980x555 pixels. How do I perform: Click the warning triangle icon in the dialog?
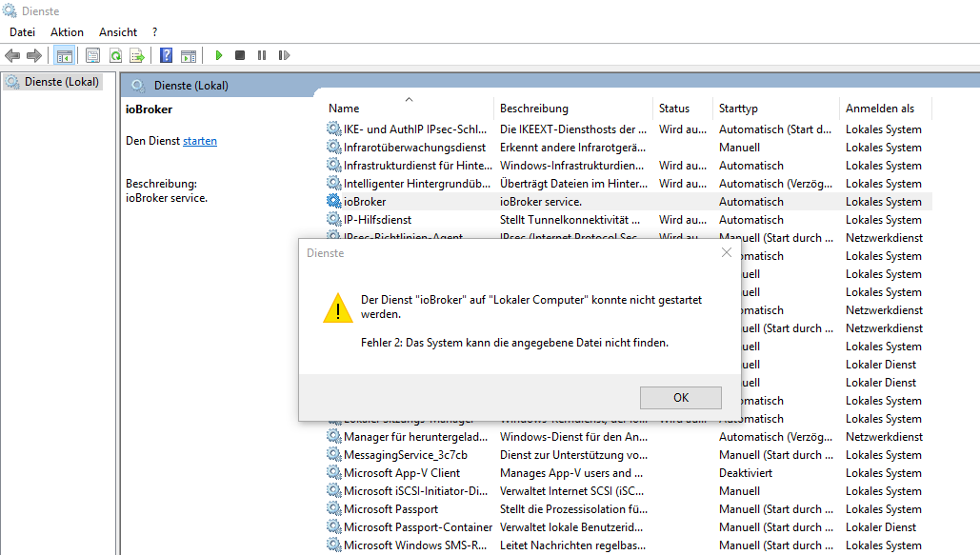338,308
